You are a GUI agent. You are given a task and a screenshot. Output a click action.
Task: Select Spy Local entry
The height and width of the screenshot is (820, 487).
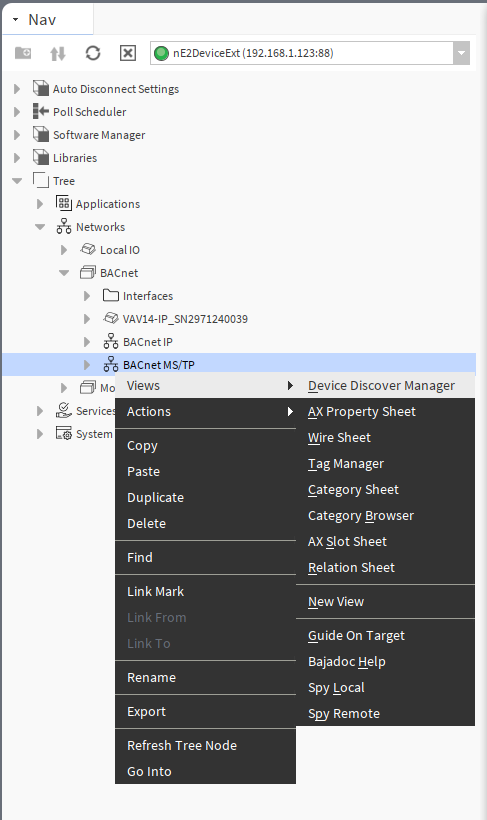386,688
